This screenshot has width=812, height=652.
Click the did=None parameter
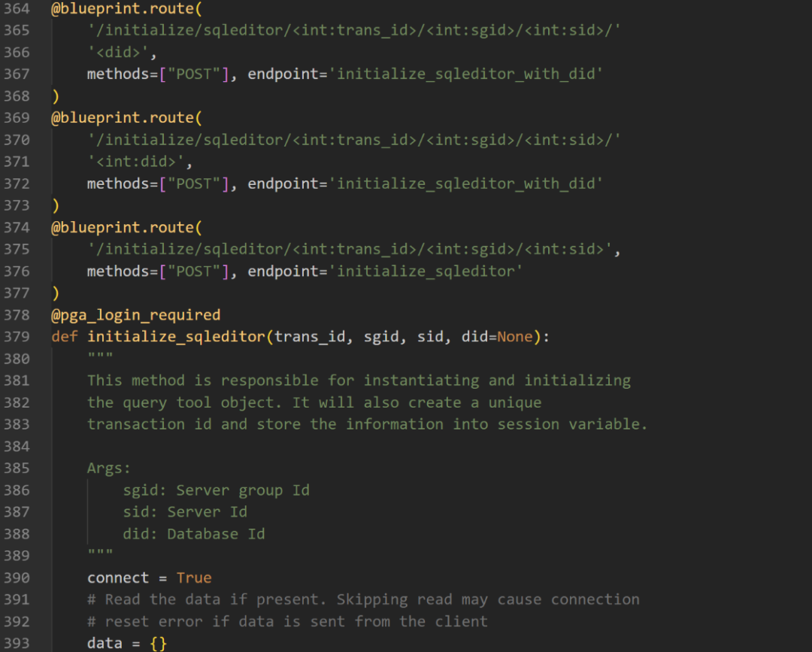[497, 337]
